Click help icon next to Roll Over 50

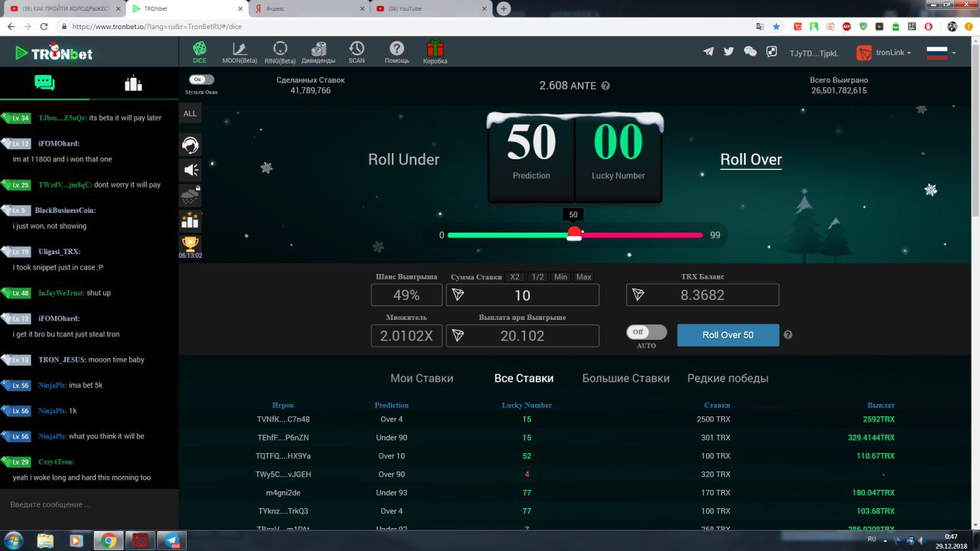(x=788, y=334)
